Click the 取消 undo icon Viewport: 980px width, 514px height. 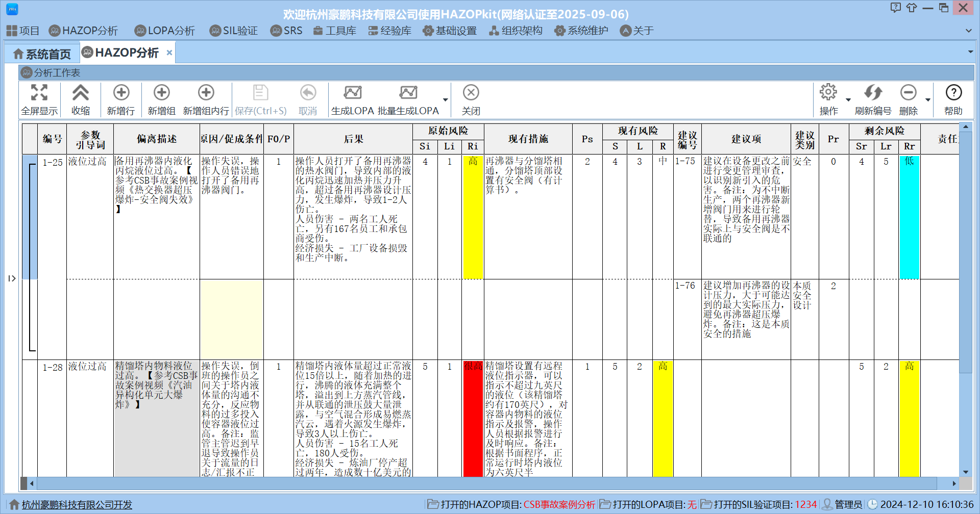[x=308, y=93]
